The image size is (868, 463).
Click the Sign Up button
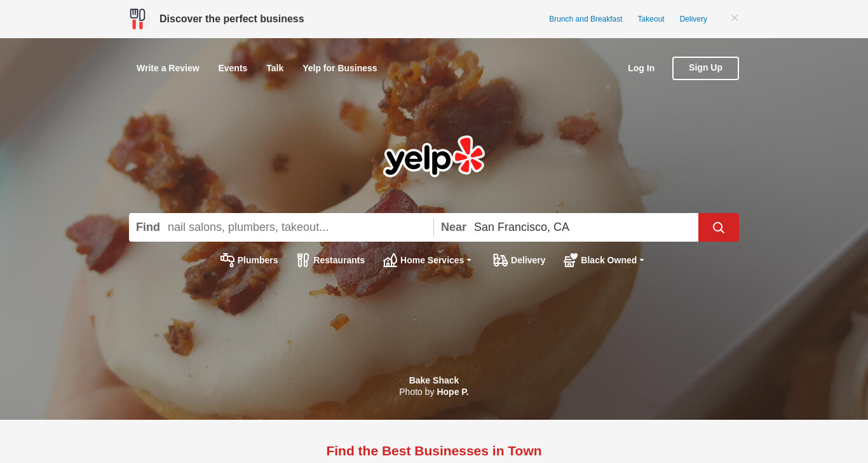705,68
